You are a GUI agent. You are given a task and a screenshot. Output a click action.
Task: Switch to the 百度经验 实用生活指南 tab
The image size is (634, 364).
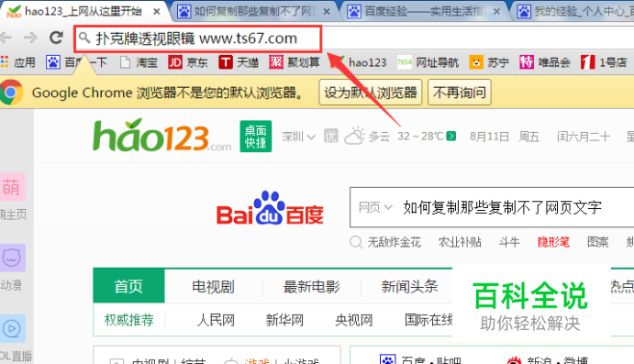(425, 11)
